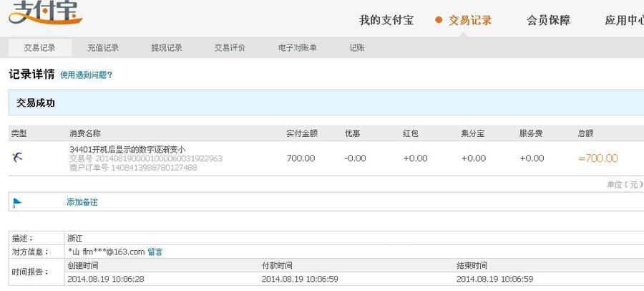644x291 pixels.
Task: Click the 红包 column header
Action: click(411, 133)
